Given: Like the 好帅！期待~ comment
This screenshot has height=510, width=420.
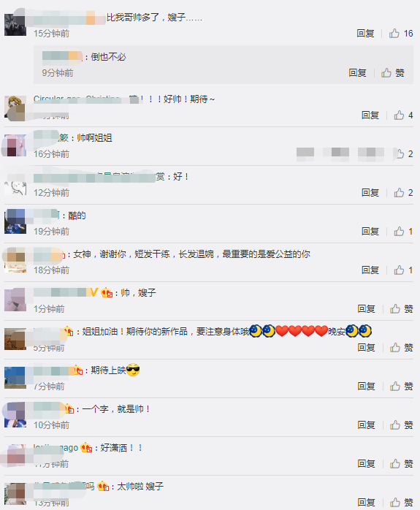Looking at the screenshot, I should click(x=403, y=115).
